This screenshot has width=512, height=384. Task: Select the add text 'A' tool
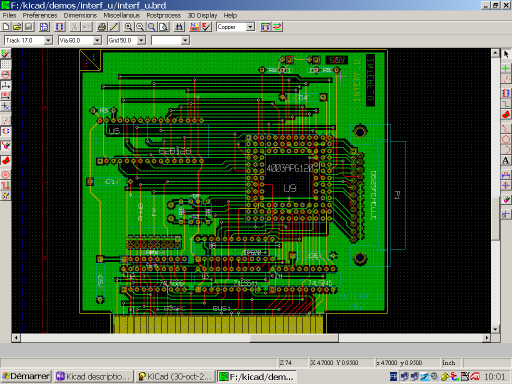tap(506, 161)
